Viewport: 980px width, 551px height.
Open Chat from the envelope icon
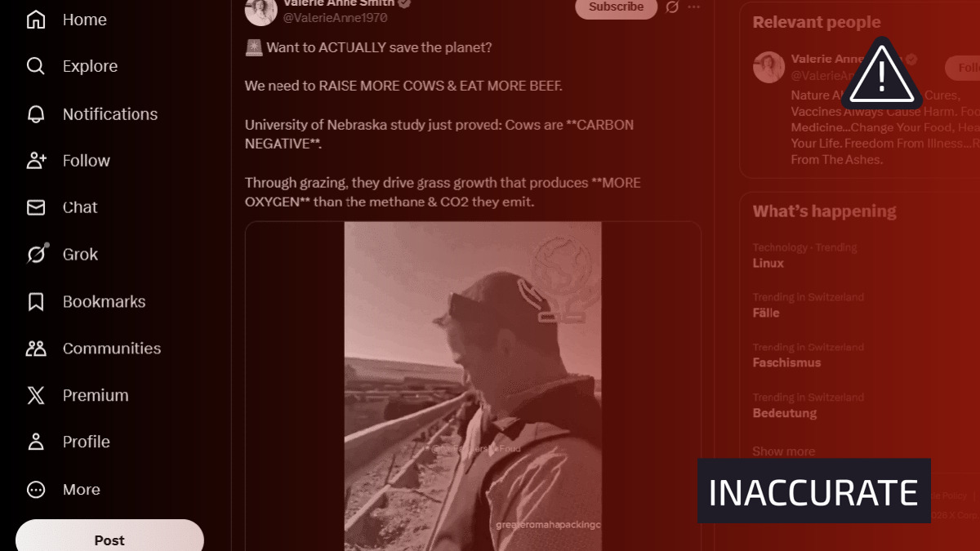(36, 207)
